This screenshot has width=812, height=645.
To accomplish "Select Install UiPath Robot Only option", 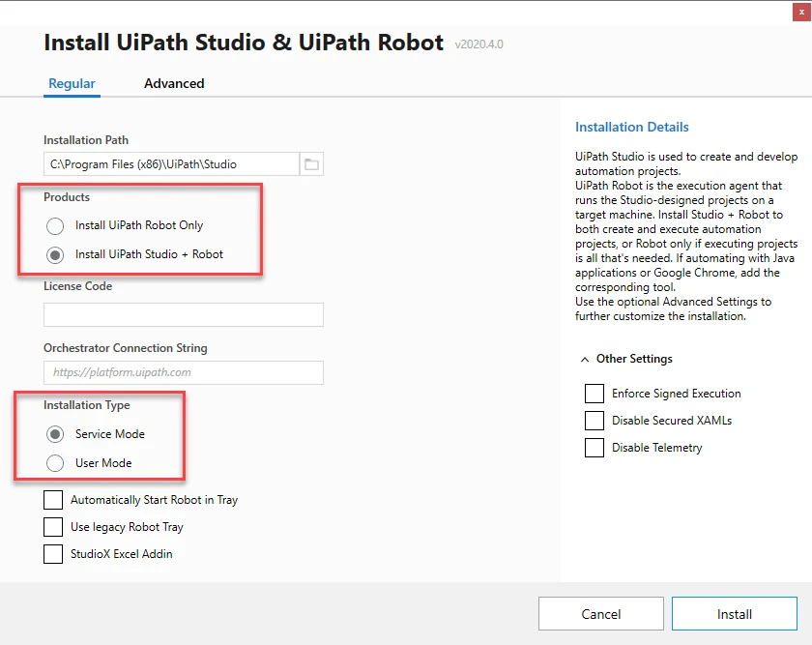I will pos(55,226).
